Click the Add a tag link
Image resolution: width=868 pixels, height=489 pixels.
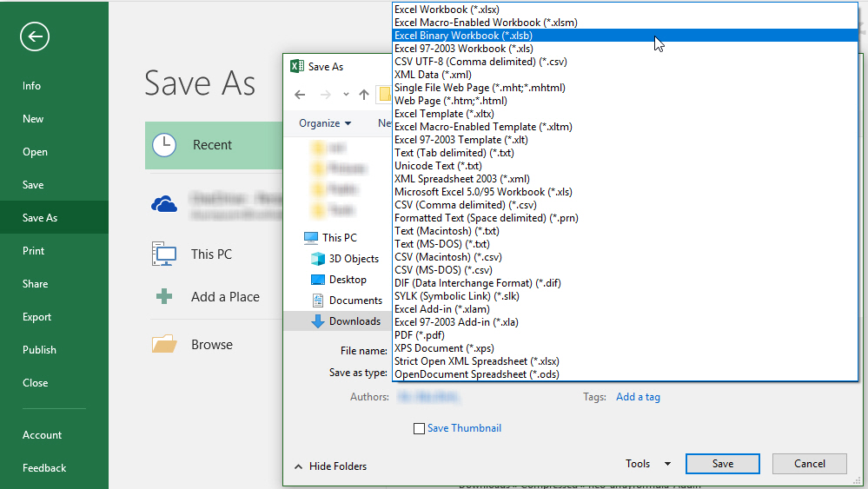[x=638, y=397]
